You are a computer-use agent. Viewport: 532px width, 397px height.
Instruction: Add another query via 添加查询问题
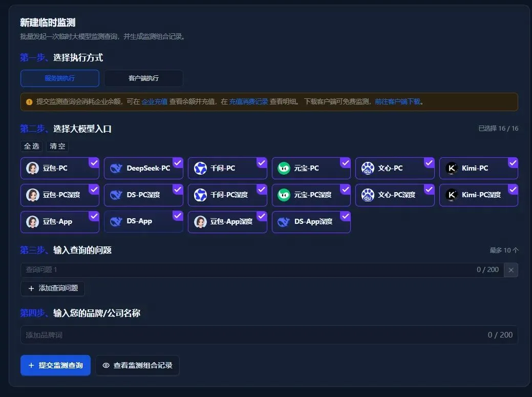(x=53, y=288)
